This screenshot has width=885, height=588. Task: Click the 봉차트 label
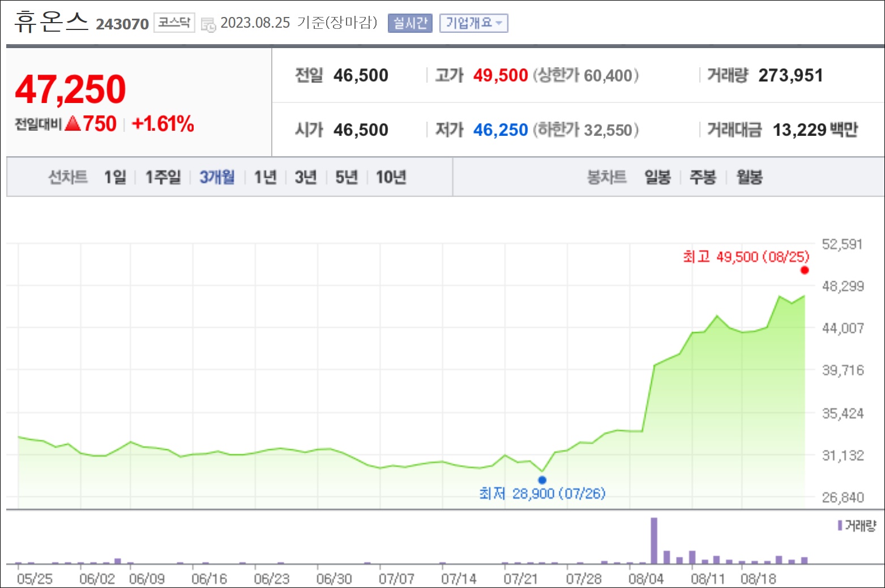coord(607,177)
